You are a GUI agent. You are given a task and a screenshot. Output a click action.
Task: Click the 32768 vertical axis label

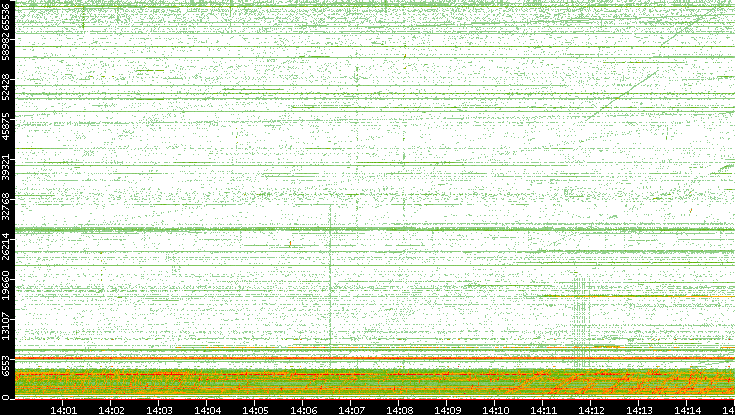7,208
